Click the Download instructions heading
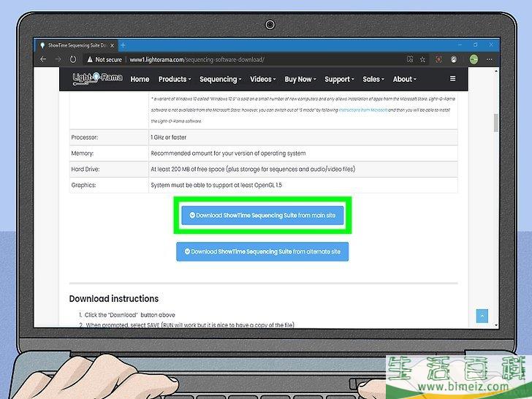532x399 pixels. point(114,299)
